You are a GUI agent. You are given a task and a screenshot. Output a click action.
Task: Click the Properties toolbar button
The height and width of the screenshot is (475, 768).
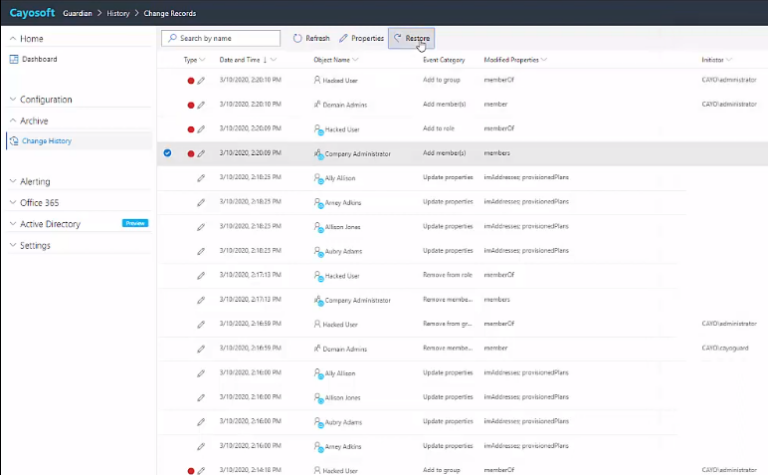(361, 38)
